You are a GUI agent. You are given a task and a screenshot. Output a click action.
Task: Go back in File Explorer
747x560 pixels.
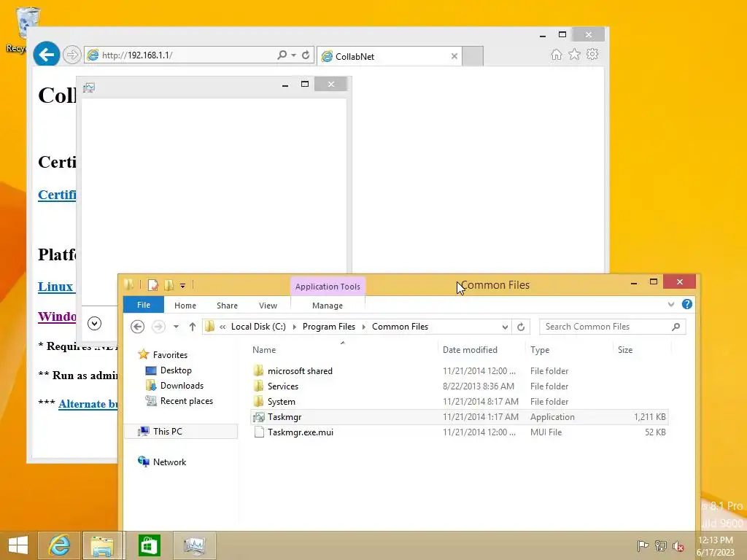pyautogui.click(x=138, y=327)
